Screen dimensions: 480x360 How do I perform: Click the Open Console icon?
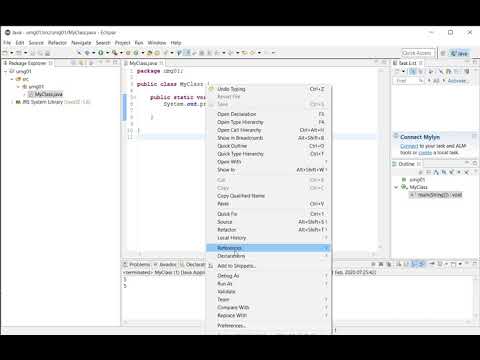(x=453, y=264)
